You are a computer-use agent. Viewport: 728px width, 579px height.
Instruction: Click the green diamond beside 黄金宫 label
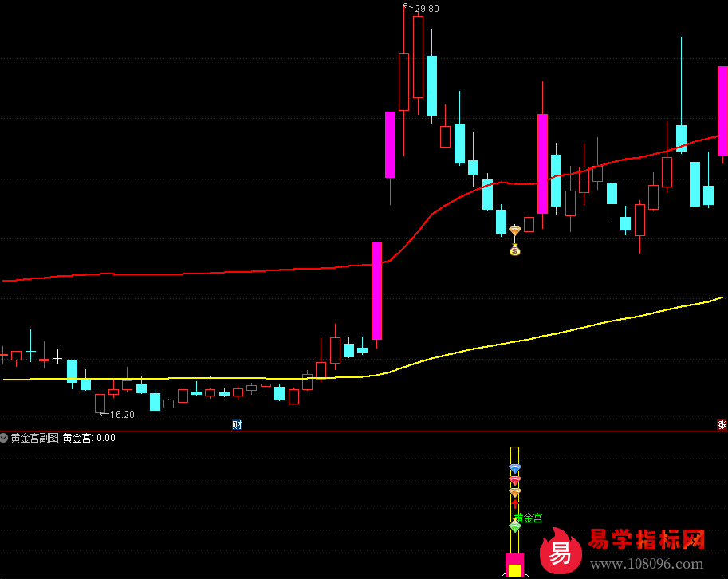click(x=515, y=526)
